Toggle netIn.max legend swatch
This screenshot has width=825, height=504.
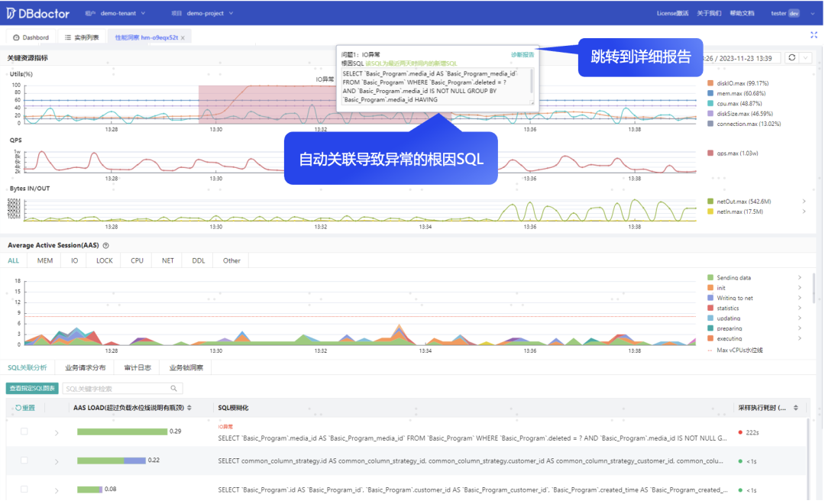tap(710, 212)
